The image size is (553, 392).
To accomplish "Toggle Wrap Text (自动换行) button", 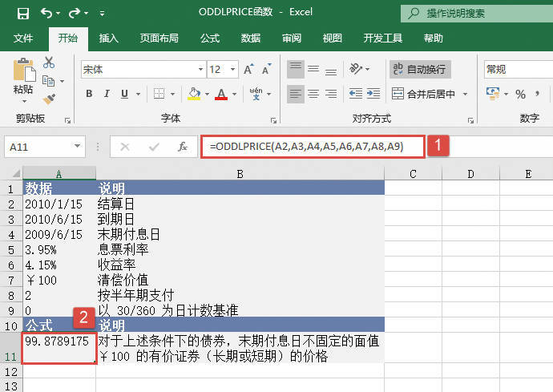I will point(421,70).
